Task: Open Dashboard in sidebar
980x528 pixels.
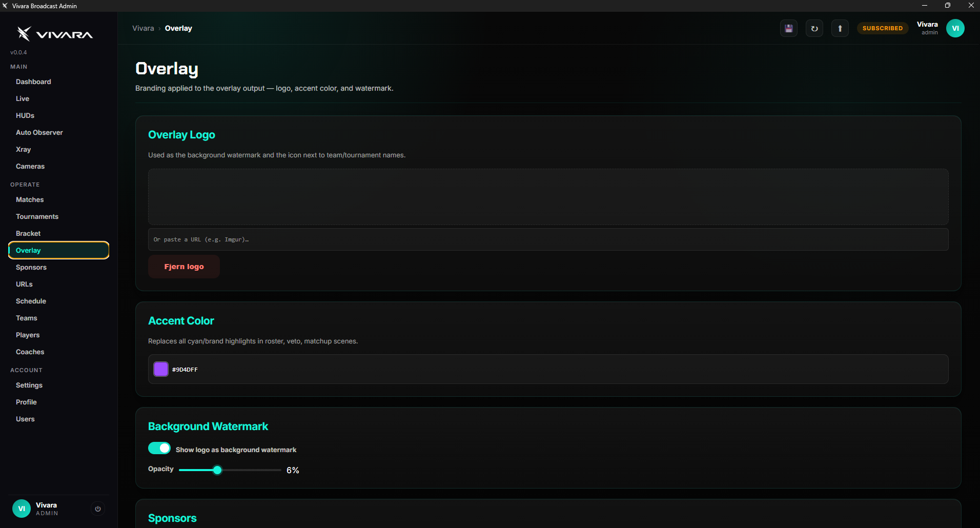Action: point(59,82)
